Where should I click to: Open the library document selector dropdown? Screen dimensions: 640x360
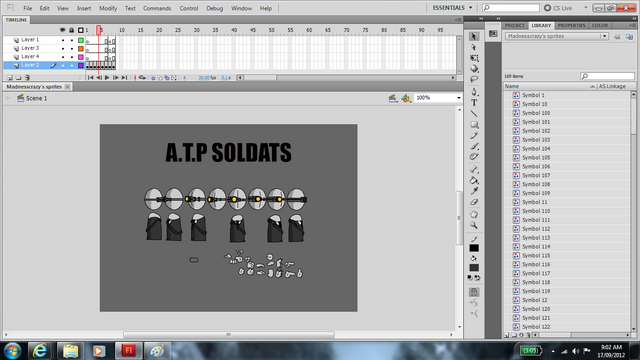click(x=557, y=36)
